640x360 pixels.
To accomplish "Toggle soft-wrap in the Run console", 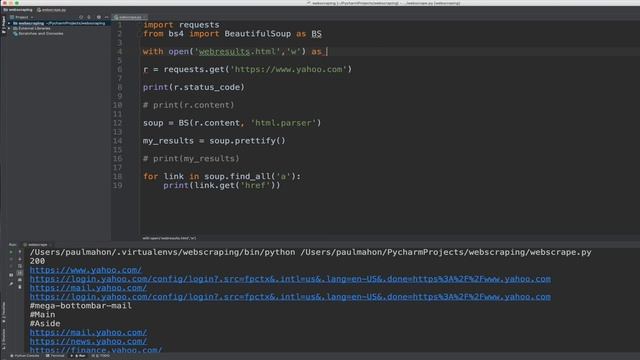I will 20,266.
